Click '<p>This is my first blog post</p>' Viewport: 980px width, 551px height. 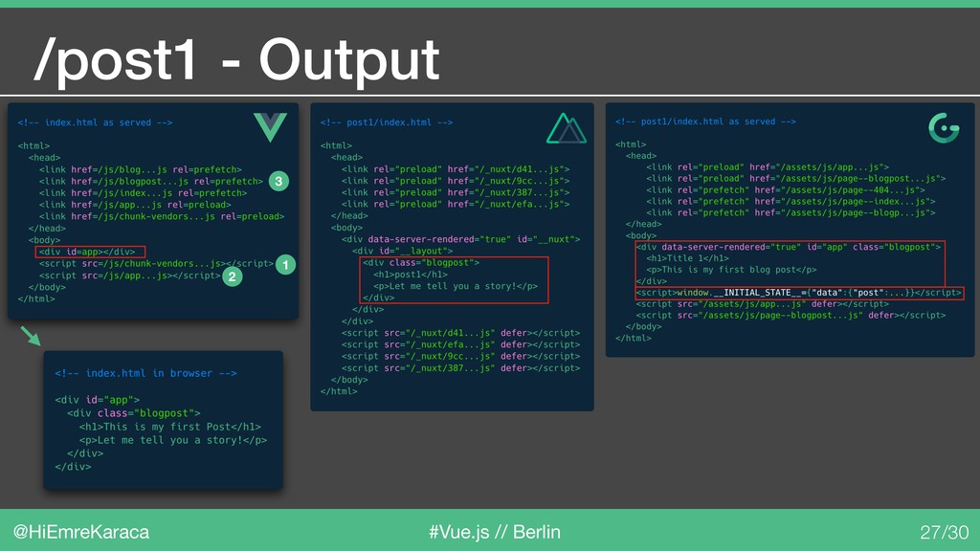click(731, 270)
